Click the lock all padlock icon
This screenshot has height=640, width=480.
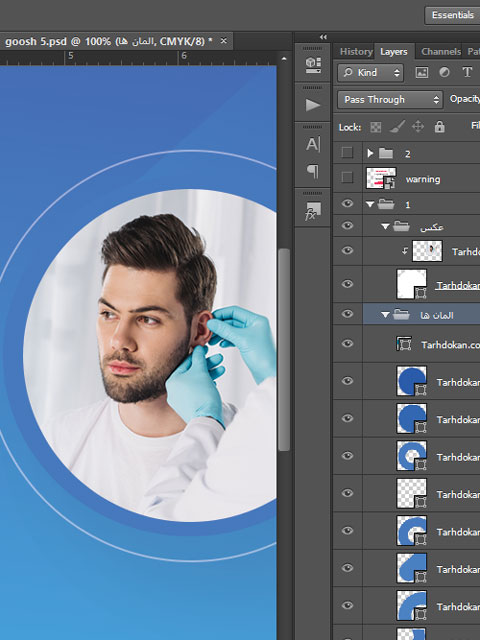(x=440, y=127)
